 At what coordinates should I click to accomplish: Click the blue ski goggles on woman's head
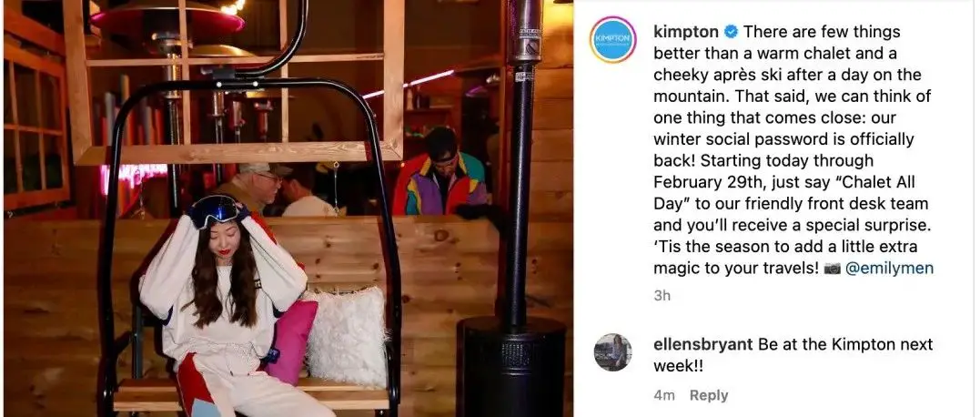pos(217,210)
